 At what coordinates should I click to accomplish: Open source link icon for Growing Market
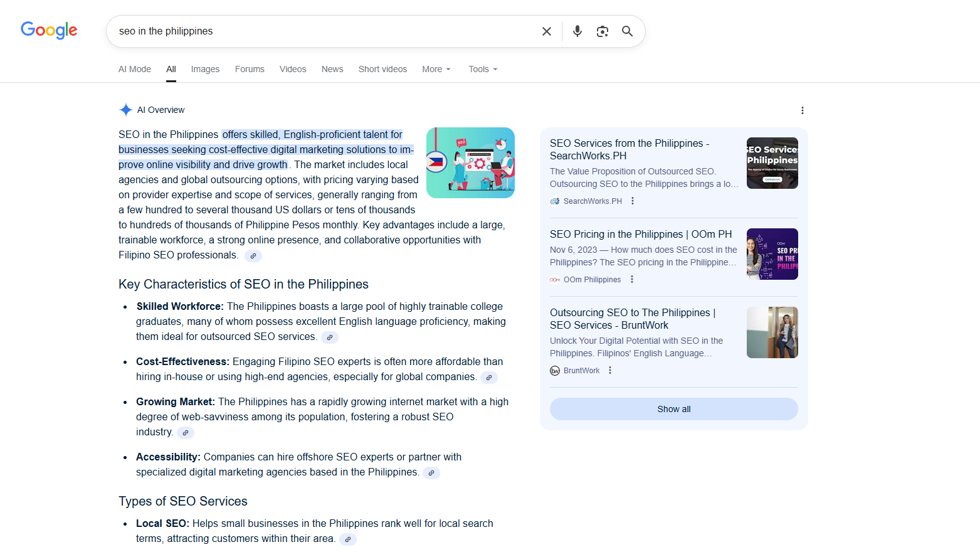(186, 433)
